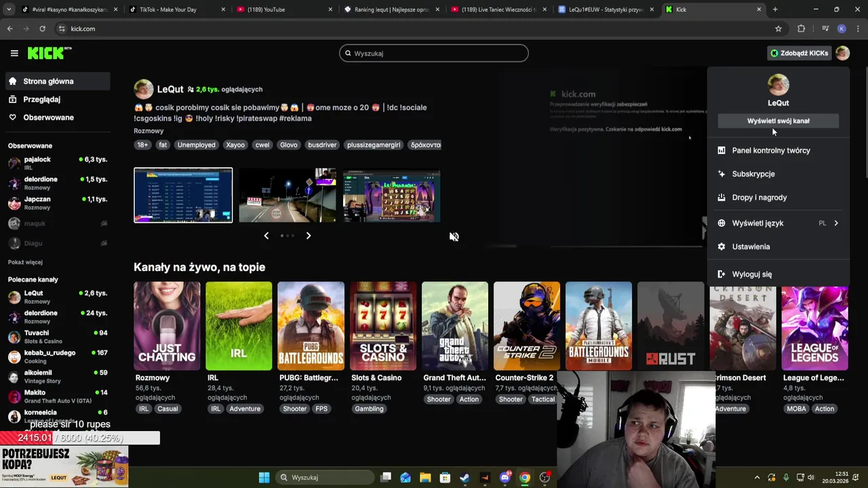Click the Strona główna home icon
This screenshot has width=868, height=488.
pyautogui.click(x=12, y=81)
